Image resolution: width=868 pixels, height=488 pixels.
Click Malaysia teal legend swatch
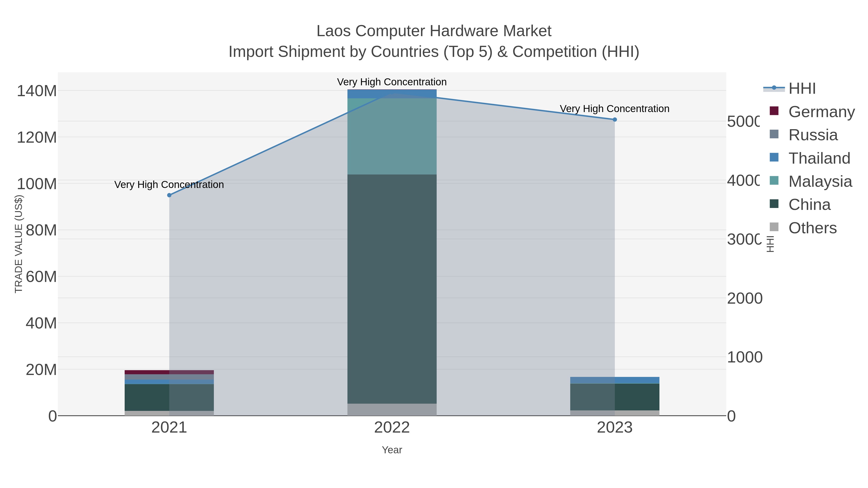tap(774, 180)
